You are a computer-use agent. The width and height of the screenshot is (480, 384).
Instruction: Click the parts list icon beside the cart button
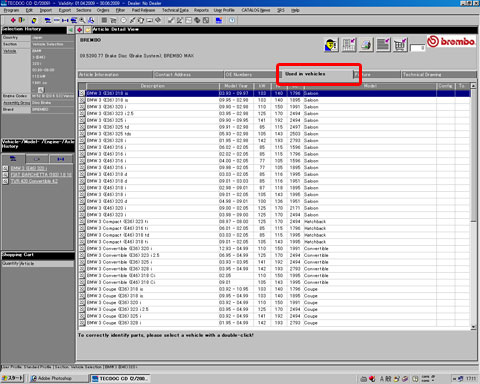[x=383, y=45]
